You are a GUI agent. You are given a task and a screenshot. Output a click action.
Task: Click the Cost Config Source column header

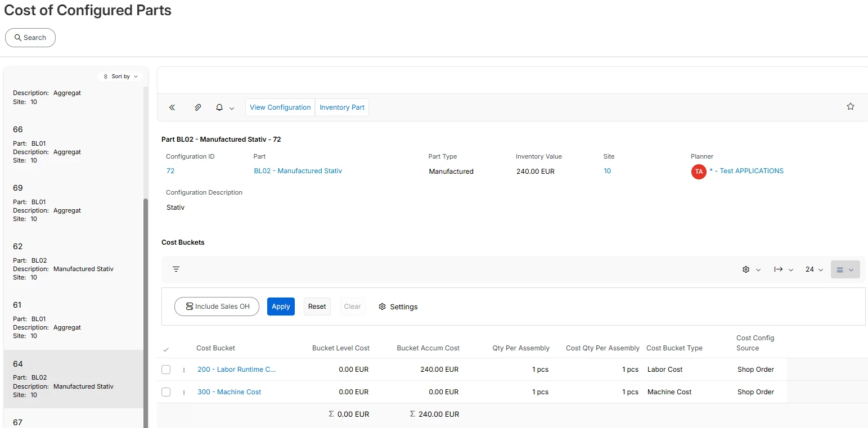755,343
